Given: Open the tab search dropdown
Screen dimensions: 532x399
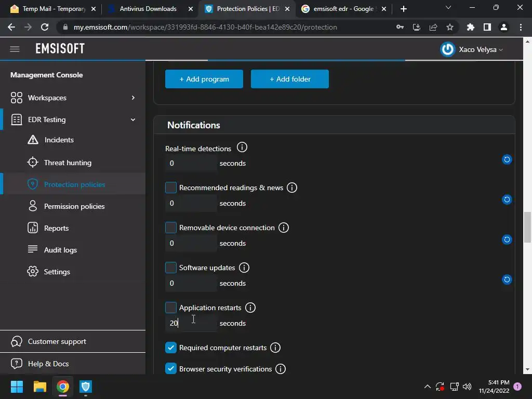Looking at the screenshot, I should pyautogui.click(x=448, y=7).
